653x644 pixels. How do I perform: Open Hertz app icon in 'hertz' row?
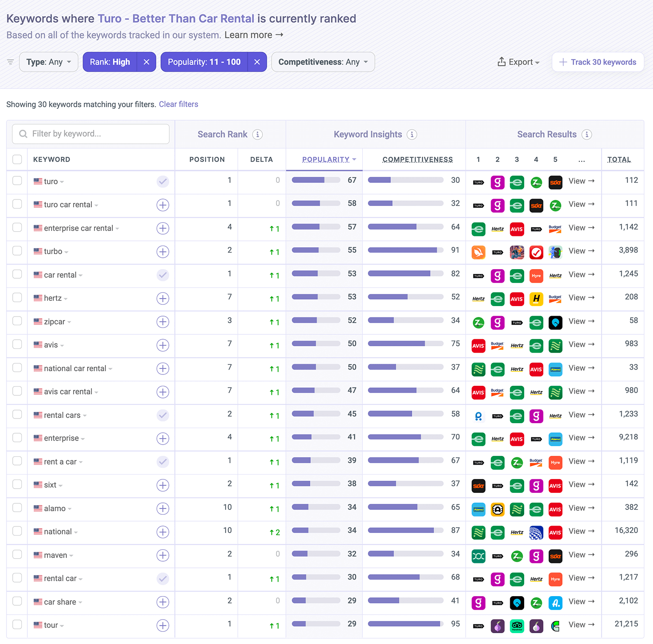pyautogui.click(x=478, y=299)
